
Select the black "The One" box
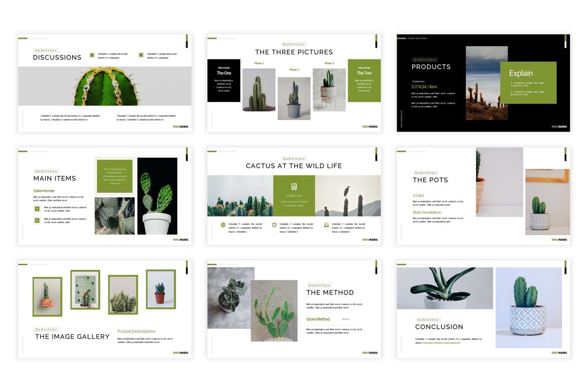pyautogui.click(x=224, y=80)
